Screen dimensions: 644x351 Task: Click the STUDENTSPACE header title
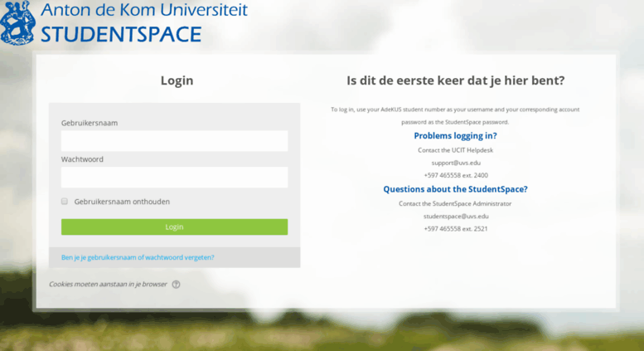point(121,34)
